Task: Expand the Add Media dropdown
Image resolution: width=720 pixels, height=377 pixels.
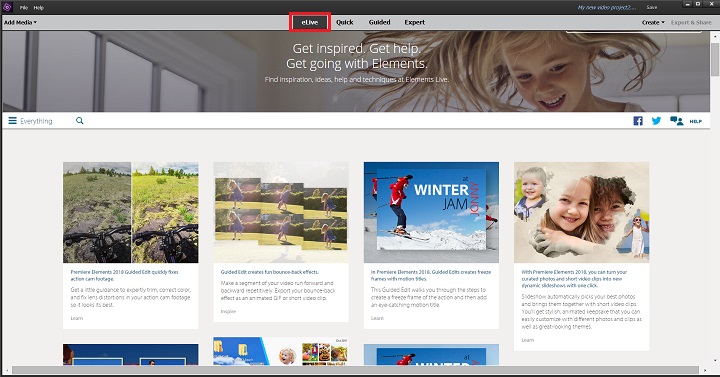Action: (x=20, y=22)
